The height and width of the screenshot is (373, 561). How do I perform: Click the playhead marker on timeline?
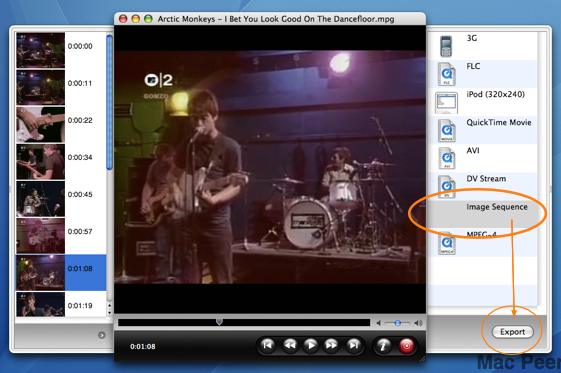[219, 321]
